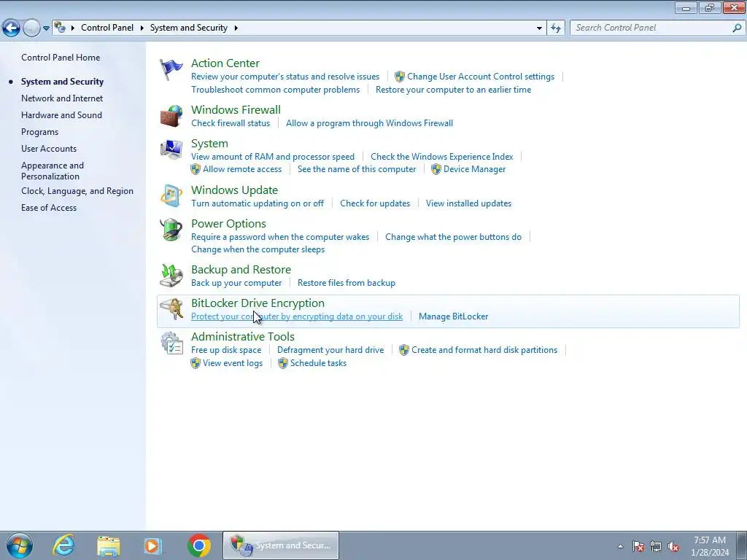Go back with the Back arrow button

pos(12,28)
